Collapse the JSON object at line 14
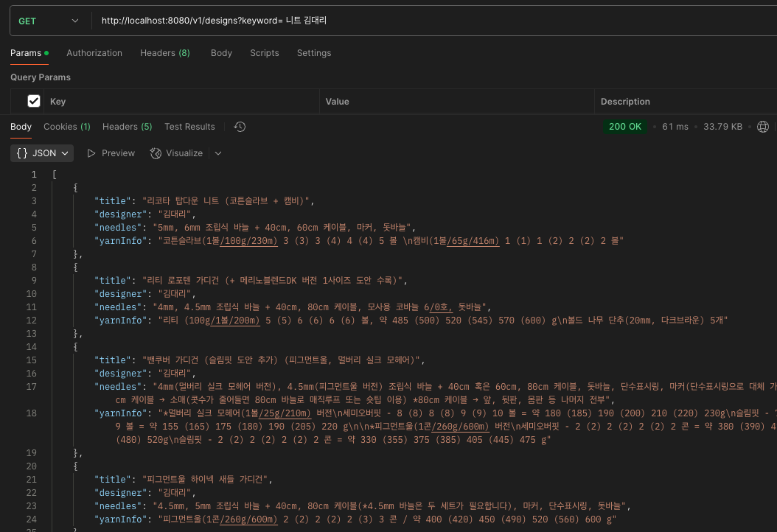This screenshot has height=532, width=777. pyautogui.click(x=75, y=347)
